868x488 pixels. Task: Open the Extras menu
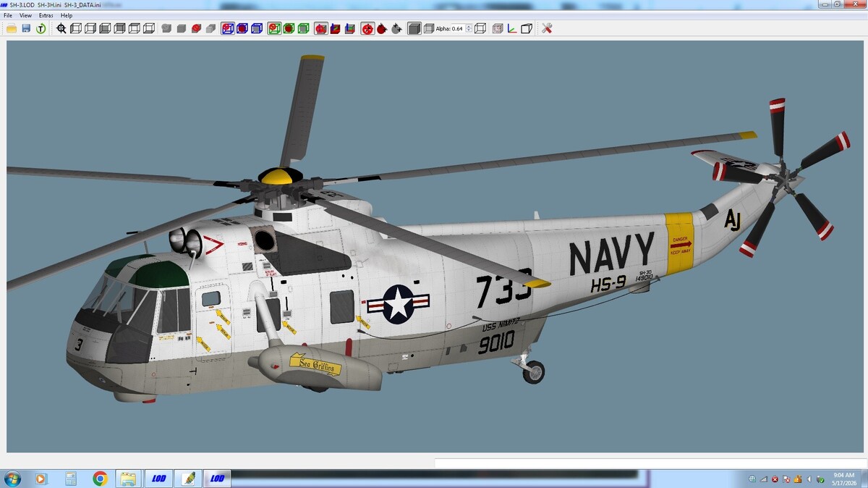(46, 15)
